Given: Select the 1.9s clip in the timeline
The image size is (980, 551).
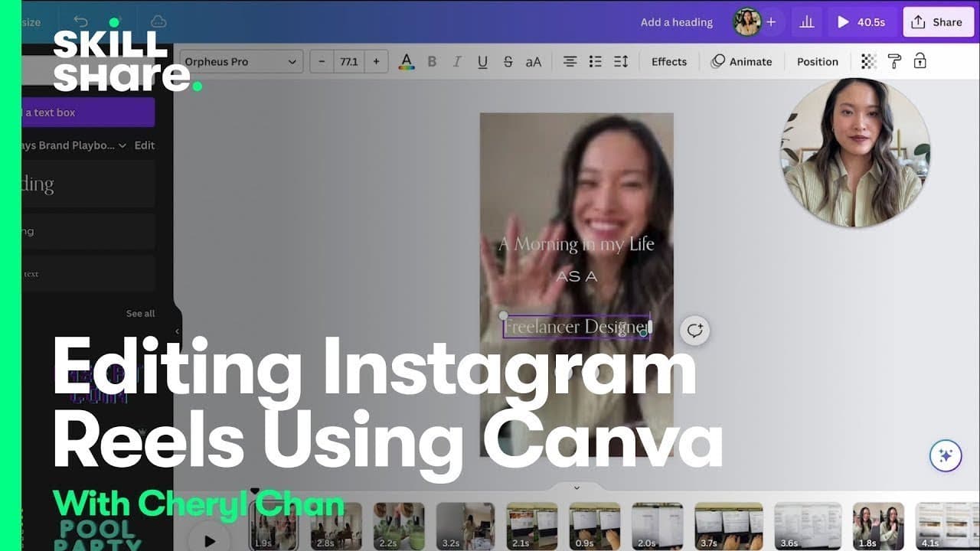Looking at the screenshot, I should (274, 527).
